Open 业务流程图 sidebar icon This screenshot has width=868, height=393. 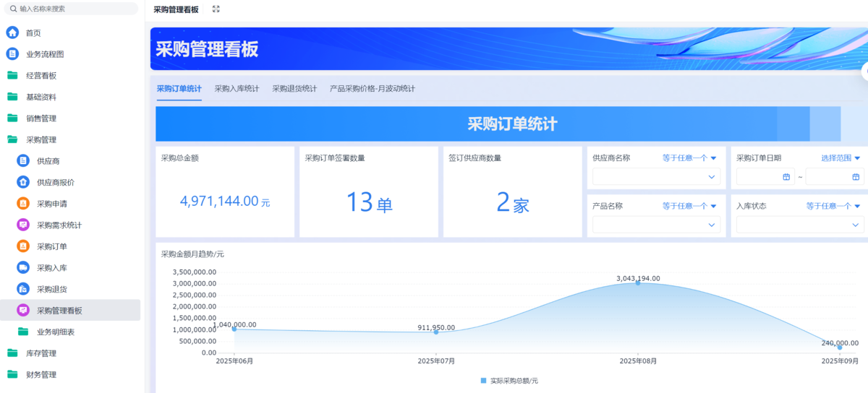point(12,54)
